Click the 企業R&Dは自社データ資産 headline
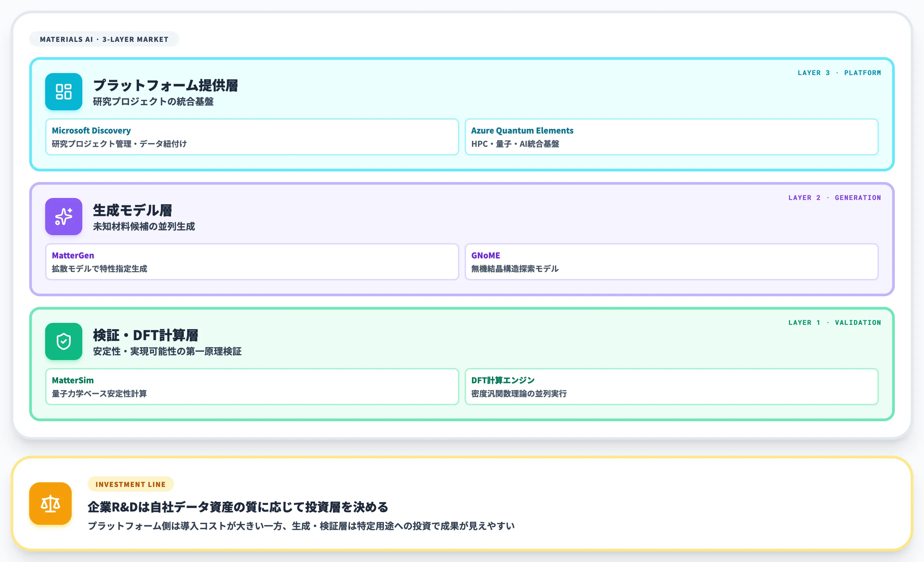Viewport: 924px width, 562px height. 238,507
